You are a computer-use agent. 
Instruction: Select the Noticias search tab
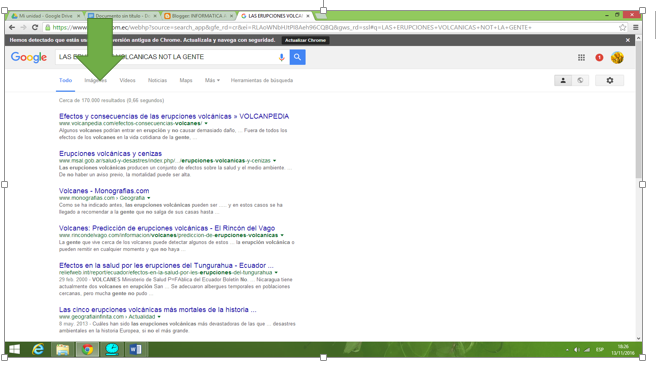(x=157, y=80)
